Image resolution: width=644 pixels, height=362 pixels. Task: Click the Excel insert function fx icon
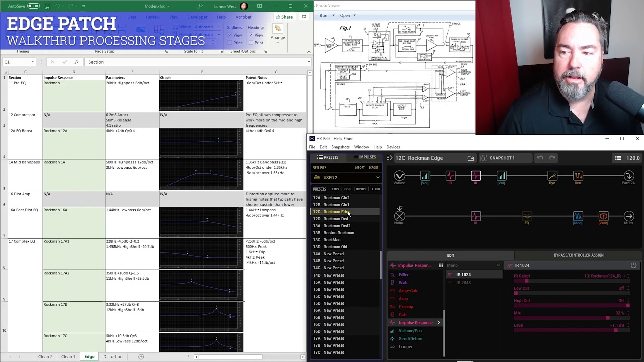(x=76, y=62)
